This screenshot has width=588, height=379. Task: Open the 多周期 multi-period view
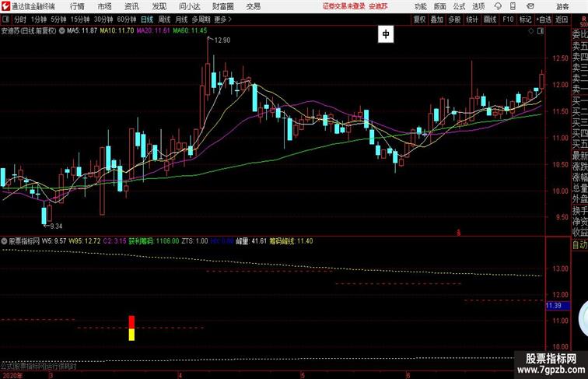pyautogui.click(x=201, y=19)
